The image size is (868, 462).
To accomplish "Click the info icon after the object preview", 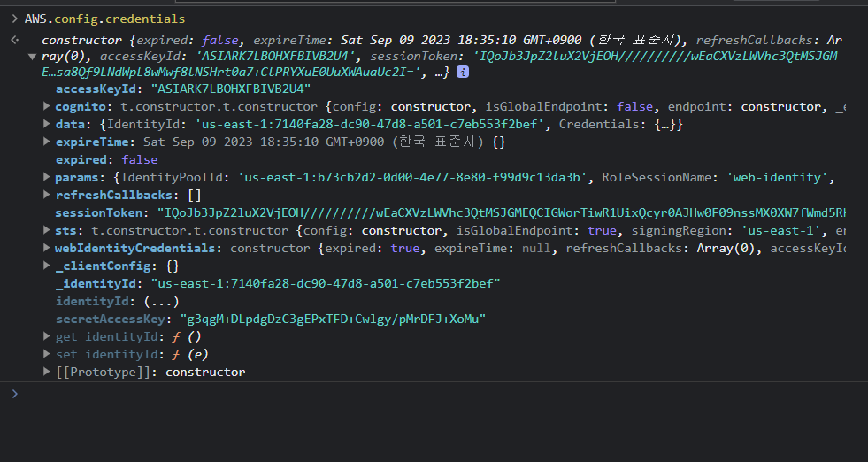I will tap(462, 72).
